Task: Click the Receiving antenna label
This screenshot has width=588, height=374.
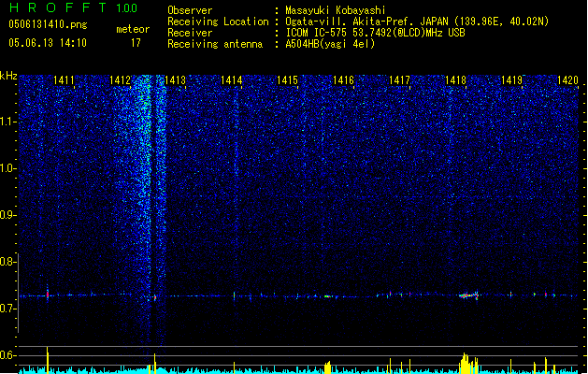Action: pyautogui.click(x=215, y=44)
